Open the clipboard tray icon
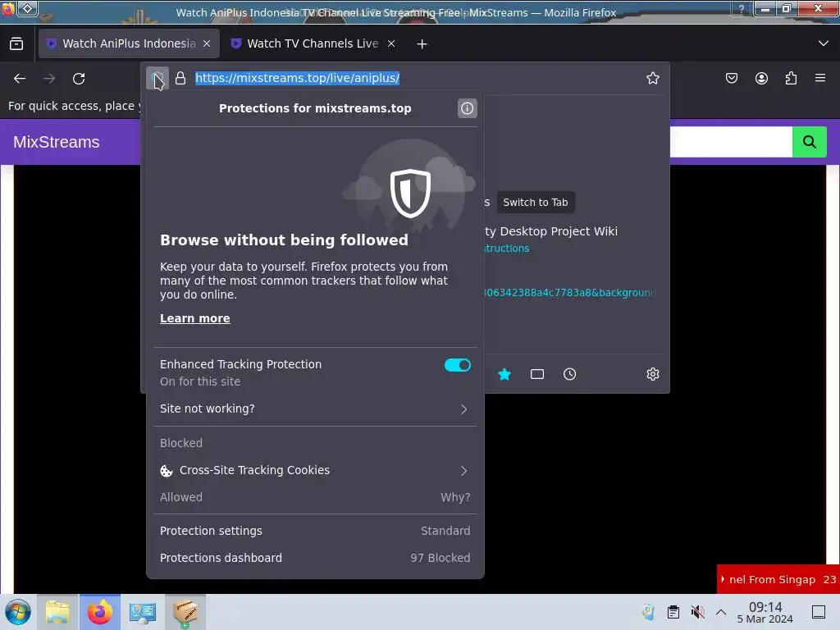The image size is (840, 630). pos(673,612)
